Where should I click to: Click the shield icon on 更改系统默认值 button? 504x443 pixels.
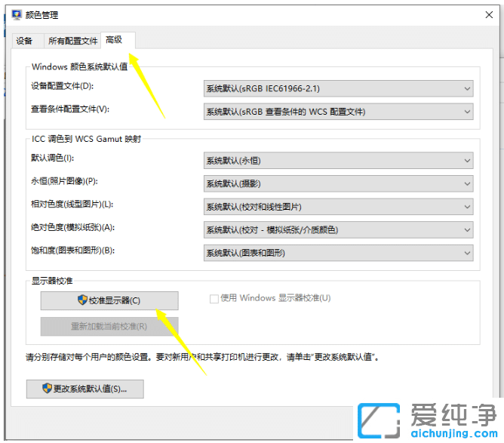point(47,389)
